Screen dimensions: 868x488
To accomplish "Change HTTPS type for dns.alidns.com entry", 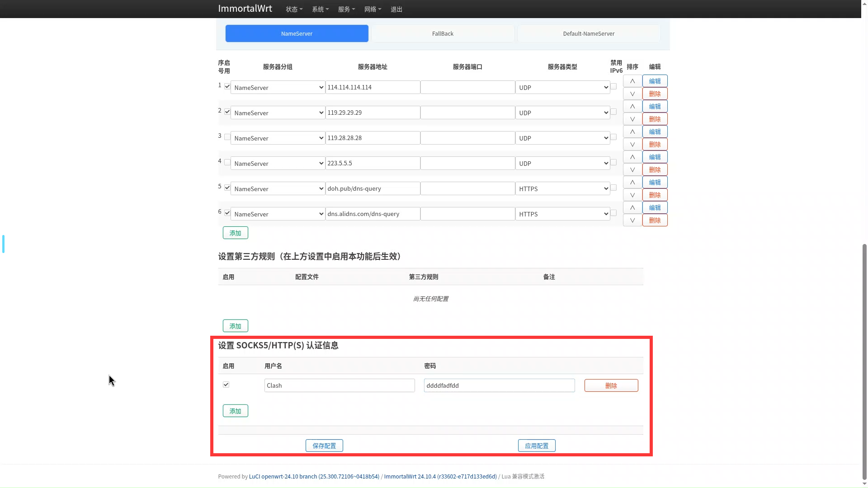I will point(562,214).
